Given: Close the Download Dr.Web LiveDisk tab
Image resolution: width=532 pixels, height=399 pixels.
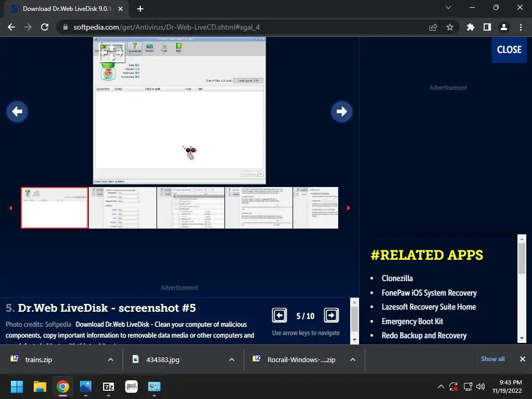Looking at the screenshot, I should (x=121, y=9).
